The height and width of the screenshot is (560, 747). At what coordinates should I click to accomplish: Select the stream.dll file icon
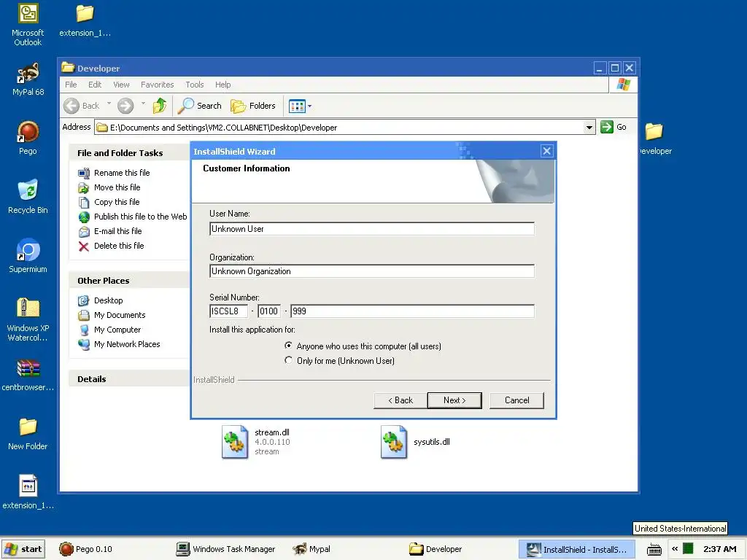[x=235, y=442]
